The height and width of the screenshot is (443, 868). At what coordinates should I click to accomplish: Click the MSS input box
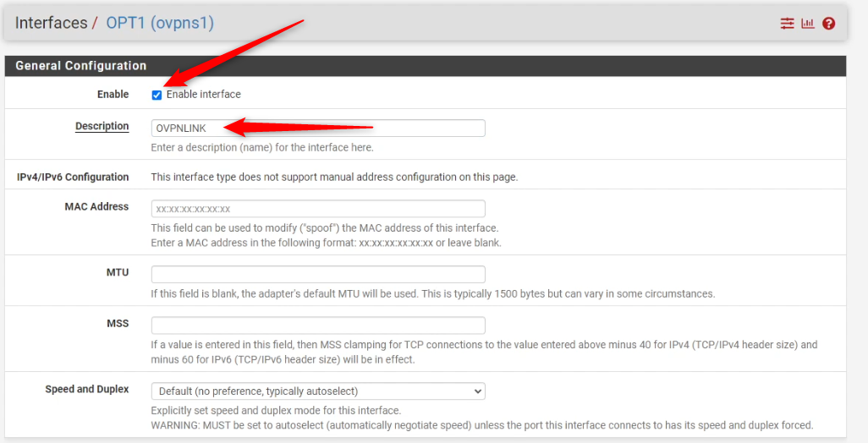pos(317,325)
